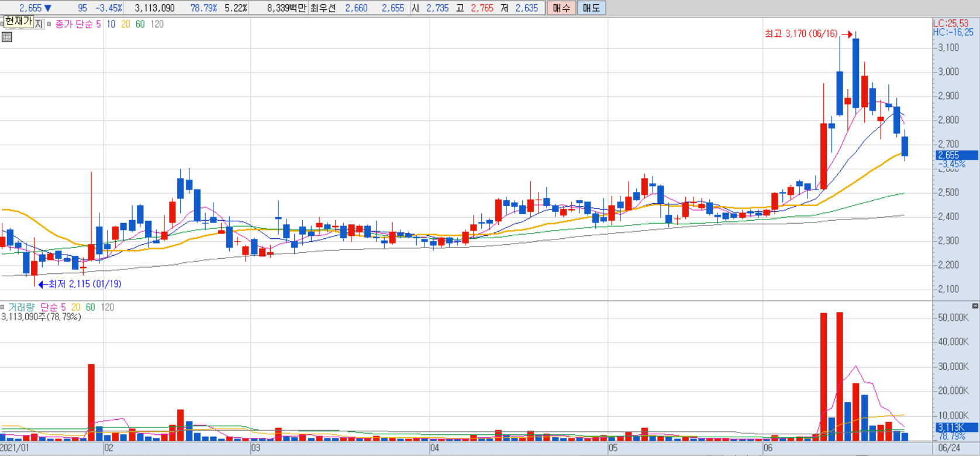Screen dimensions: 980x456
Task: Click the small square marker before 거래량
Action: pyautogui.click(x=2, y=307)
